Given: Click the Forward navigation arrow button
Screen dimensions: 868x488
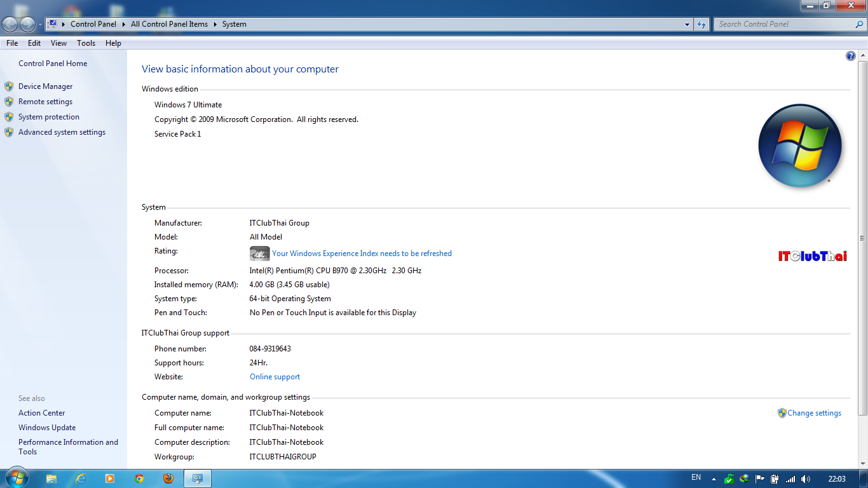Looking at the screenshot, I should [x=28, y=24].
